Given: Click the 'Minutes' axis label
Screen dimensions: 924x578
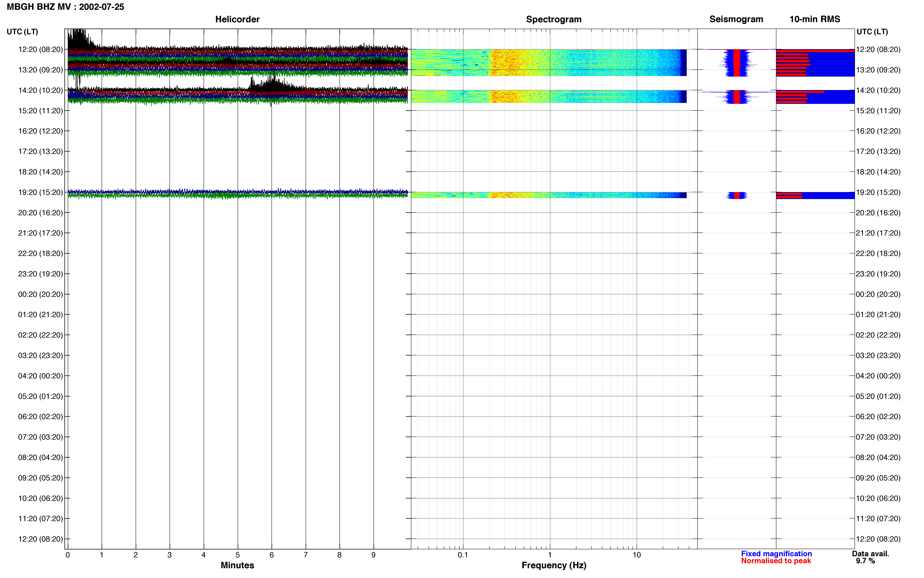Looking at the screenshot, I should [237, 565].
